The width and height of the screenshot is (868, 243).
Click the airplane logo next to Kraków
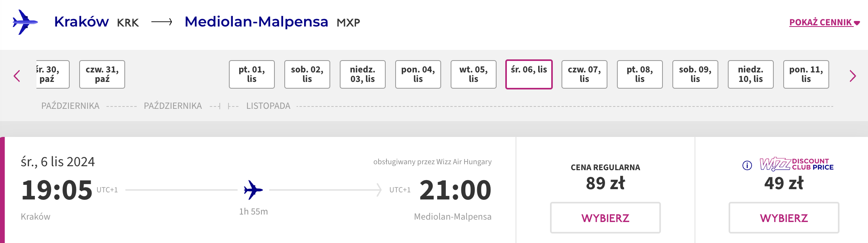[x=25, y=22]
